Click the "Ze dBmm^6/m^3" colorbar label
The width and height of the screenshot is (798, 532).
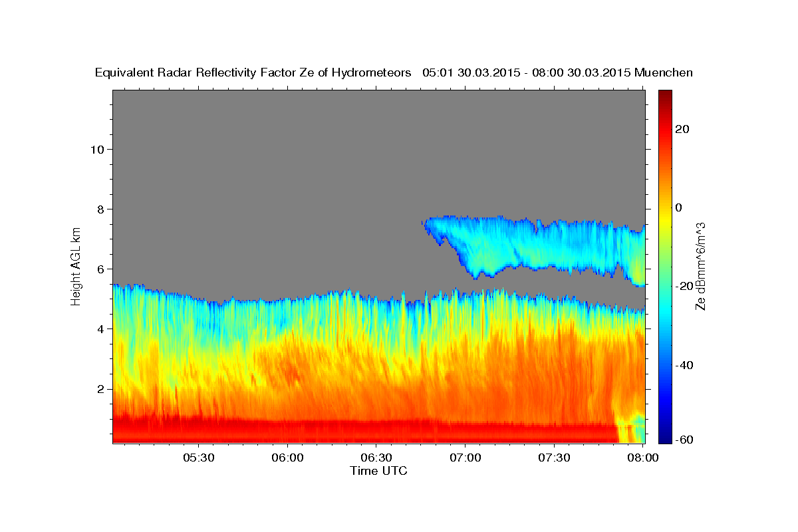pyautogui.click(x=700, y=267)
